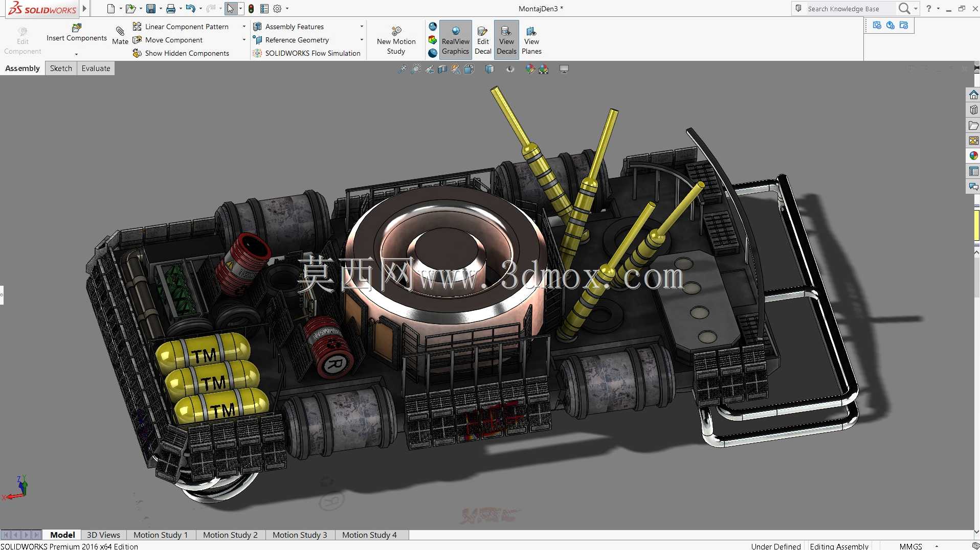Image resolution: width=980 pixels, height=550 pixels.
Task: Open SOLIDWORKS Resources home in task pane
Action: pyautogui.click(x=973, y=95)
